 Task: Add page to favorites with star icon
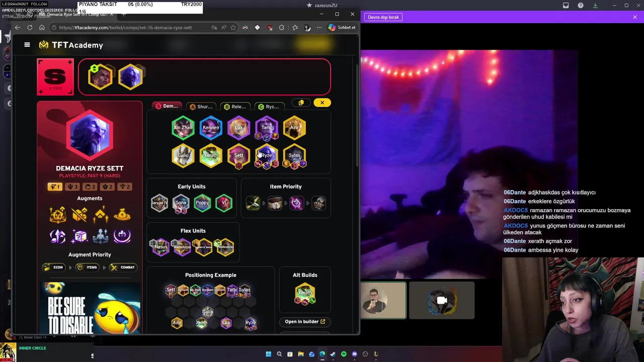tap(233, 28)
